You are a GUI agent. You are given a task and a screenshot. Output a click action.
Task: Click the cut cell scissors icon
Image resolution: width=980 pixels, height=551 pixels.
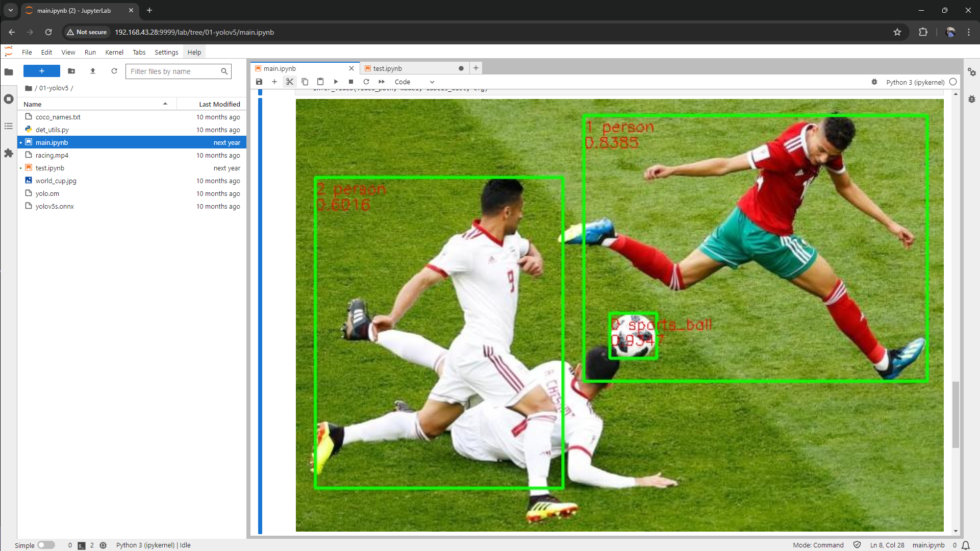coord(290,82)
